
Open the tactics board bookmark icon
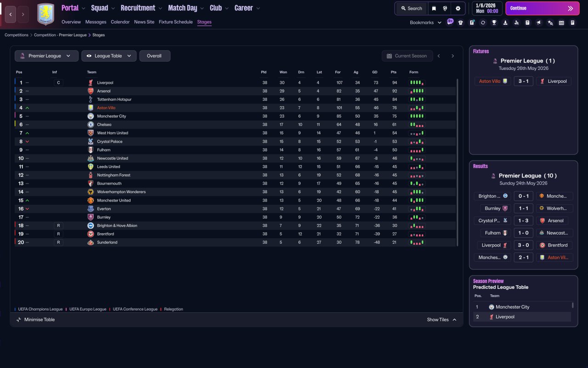(472, 23)
